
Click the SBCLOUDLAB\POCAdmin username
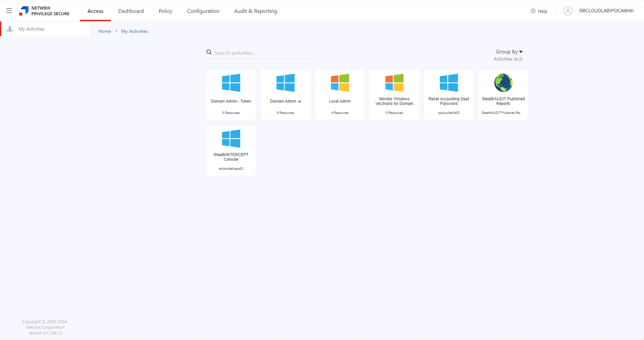(606, 11)
